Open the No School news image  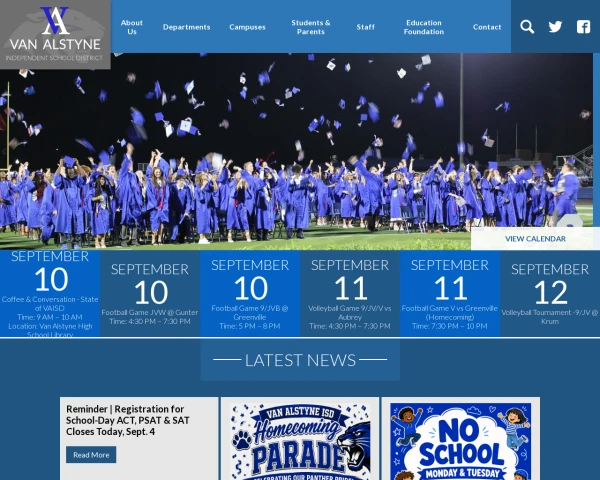[461, 441]
